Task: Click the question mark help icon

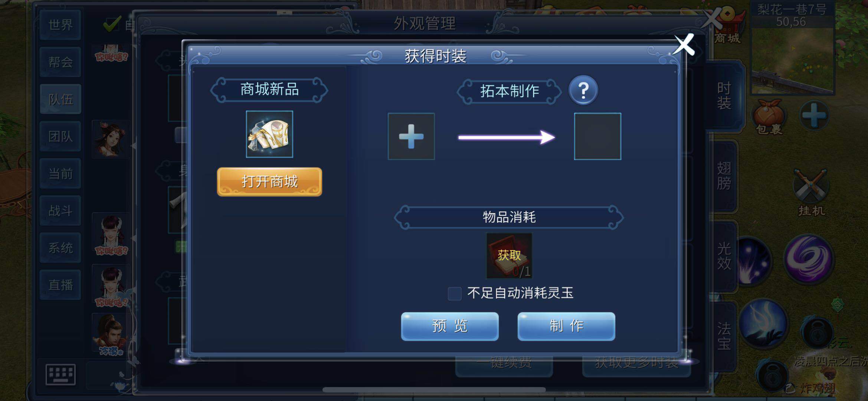Action: [583, 90]
